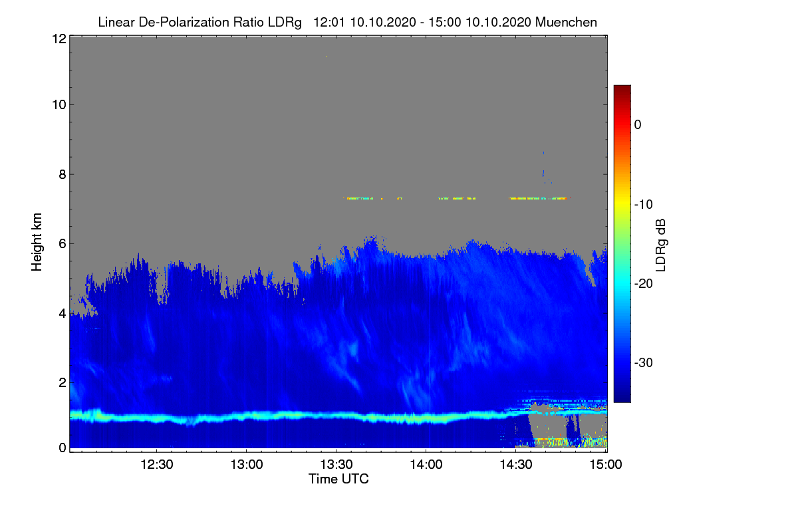
Task: Click the LDRg color scale bar
Action: click(622, 243)
